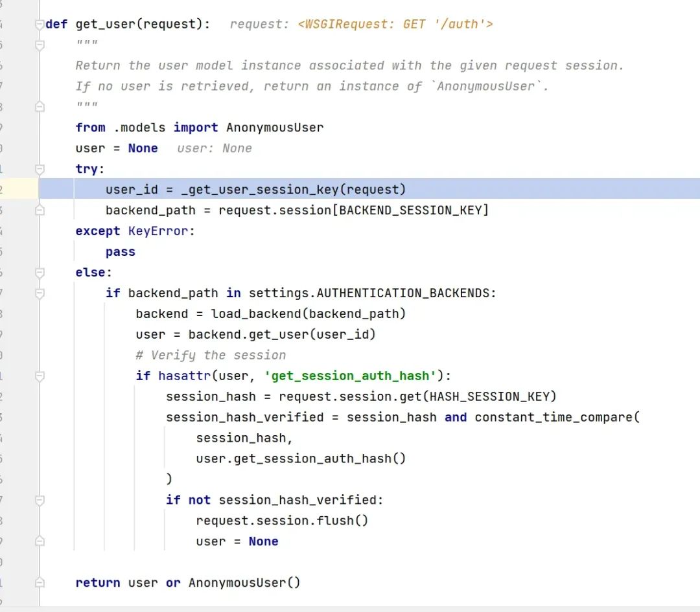
Task: Place cursor on AnonymousUser import name
Action: coord(275,127)
